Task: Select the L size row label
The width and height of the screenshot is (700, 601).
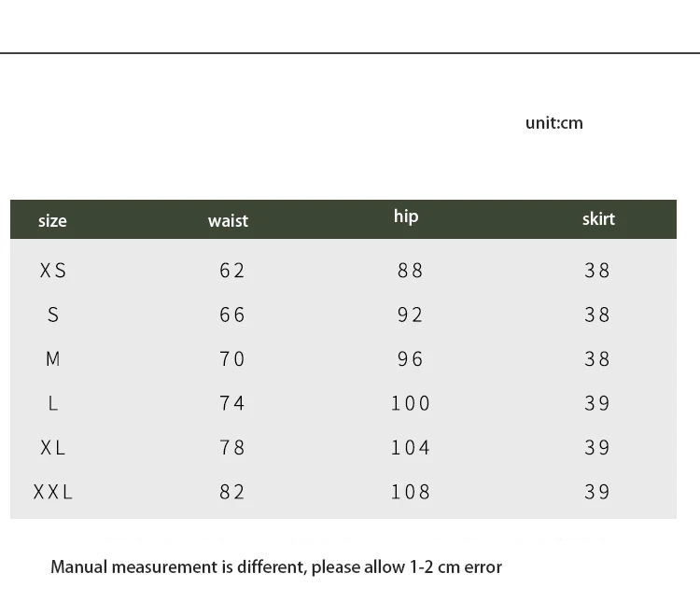Action: [x=53, y=403]
